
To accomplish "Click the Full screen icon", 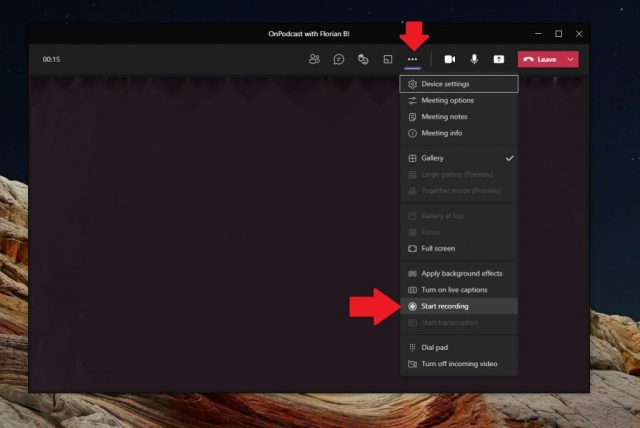I will [x=412, y=248].
